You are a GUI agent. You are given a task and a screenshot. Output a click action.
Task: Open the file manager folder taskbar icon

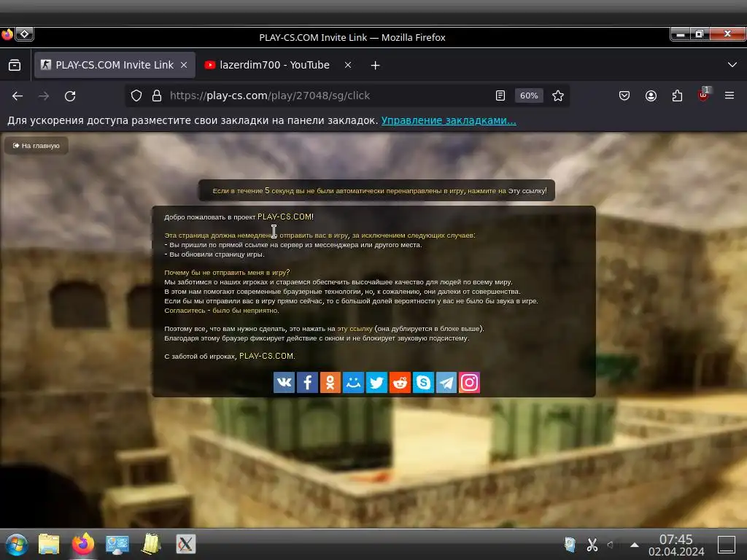[49, 545]
